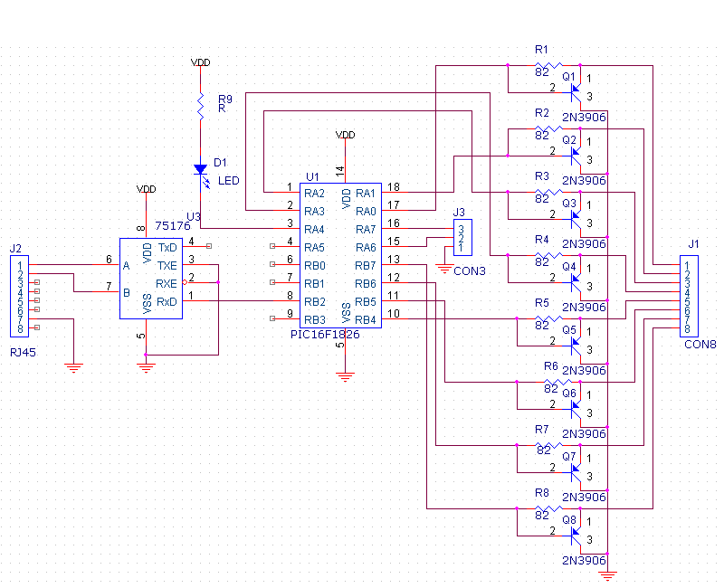Click the PIC16F1826 part label

tap(325, 334)
